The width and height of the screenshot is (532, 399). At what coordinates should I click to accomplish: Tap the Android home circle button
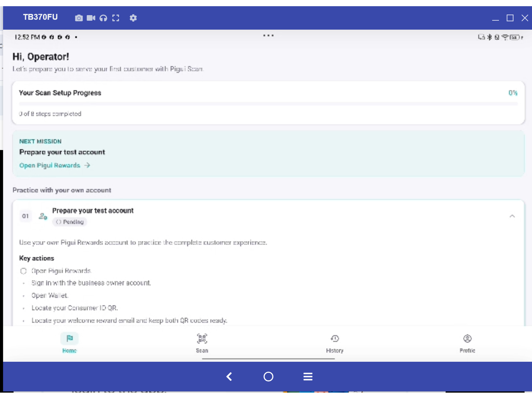coord(268,376)
